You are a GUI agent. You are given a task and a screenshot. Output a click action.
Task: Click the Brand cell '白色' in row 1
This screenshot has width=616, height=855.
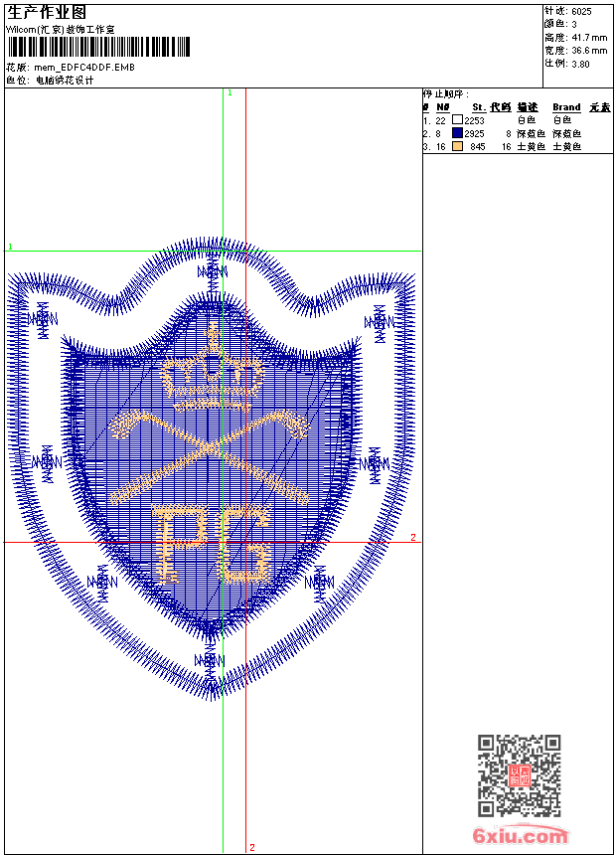click(562, 120)
